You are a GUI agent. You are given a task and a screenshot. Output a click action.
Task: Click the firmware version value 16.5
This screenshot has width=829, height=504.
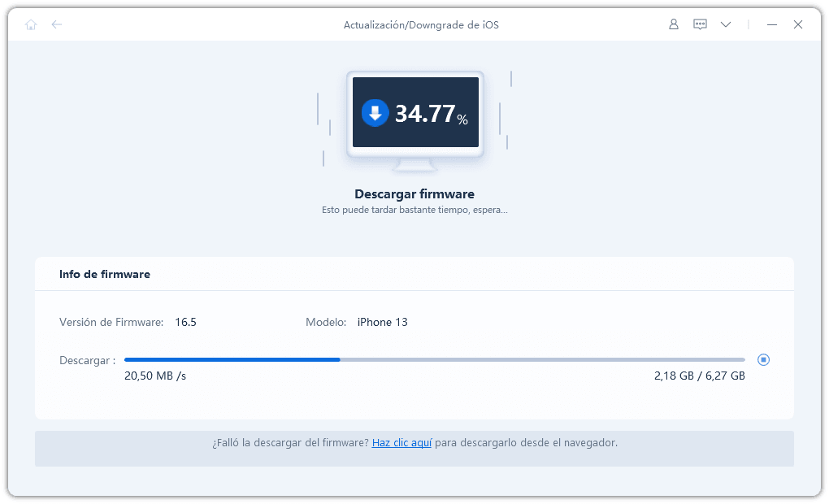(185, 322)
